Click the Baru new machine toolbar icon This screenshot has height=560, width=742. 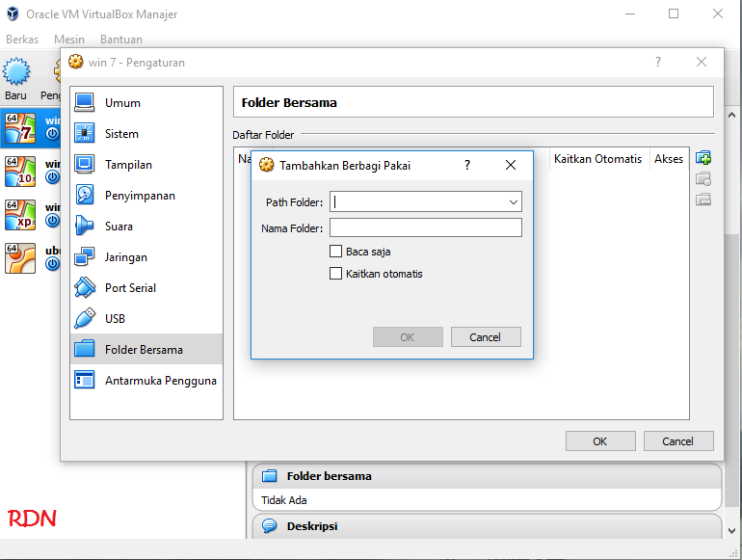tap(16, 71)
